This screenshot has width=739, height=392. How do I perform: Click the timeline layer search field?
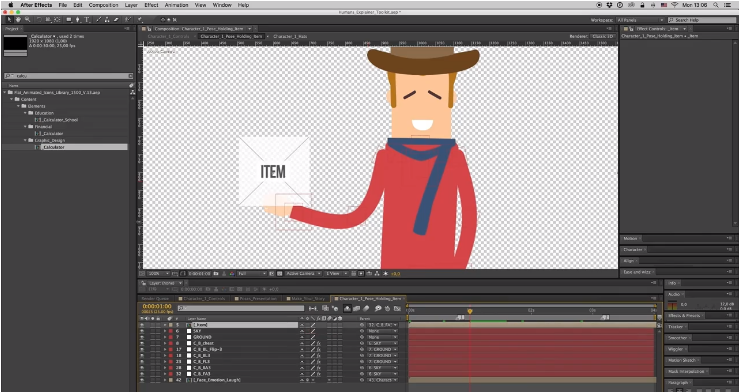241,308
